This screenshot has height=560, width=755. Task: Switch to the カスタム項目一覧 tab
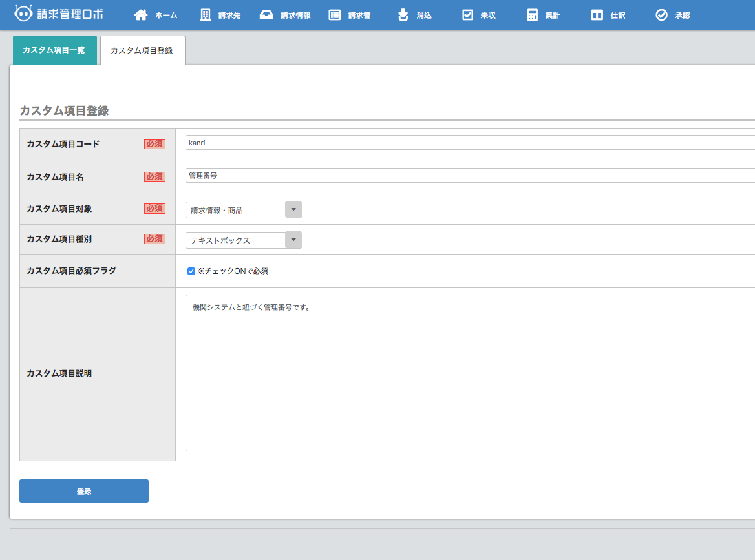(x=54, y=50)
